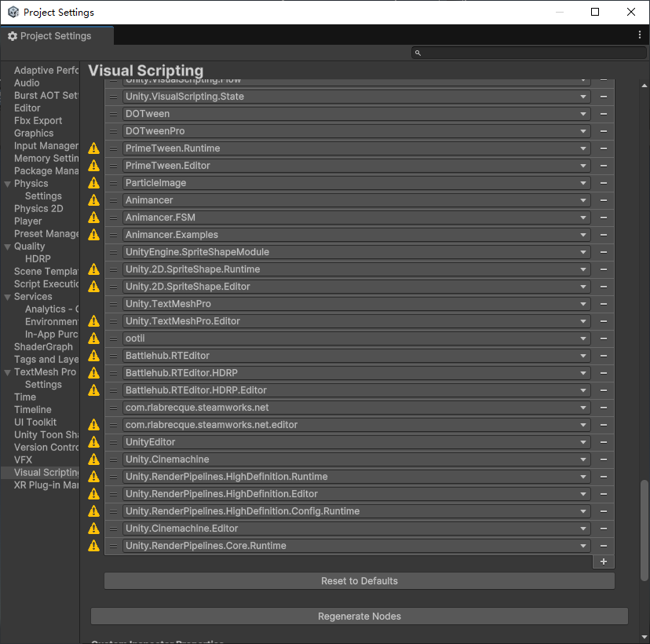Select the Physics 2D entry
Image resolution: width=650 pixels, height=644 pixels.
coord(38,209)
